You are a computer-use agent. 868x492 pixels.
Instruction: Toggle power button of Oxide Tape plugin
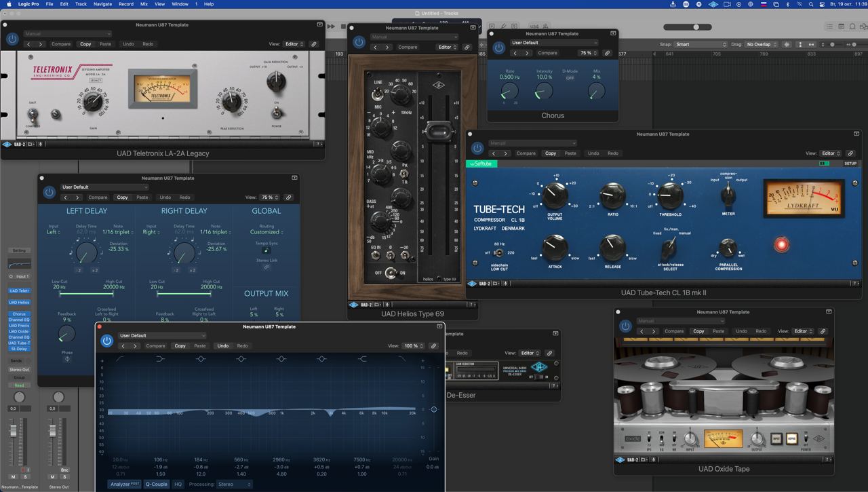(x=625, y=326)
